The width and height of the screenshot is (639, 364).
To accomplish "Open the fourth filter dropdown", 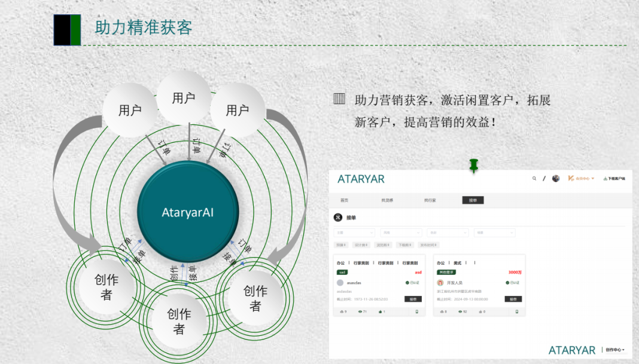I will 494,233.
